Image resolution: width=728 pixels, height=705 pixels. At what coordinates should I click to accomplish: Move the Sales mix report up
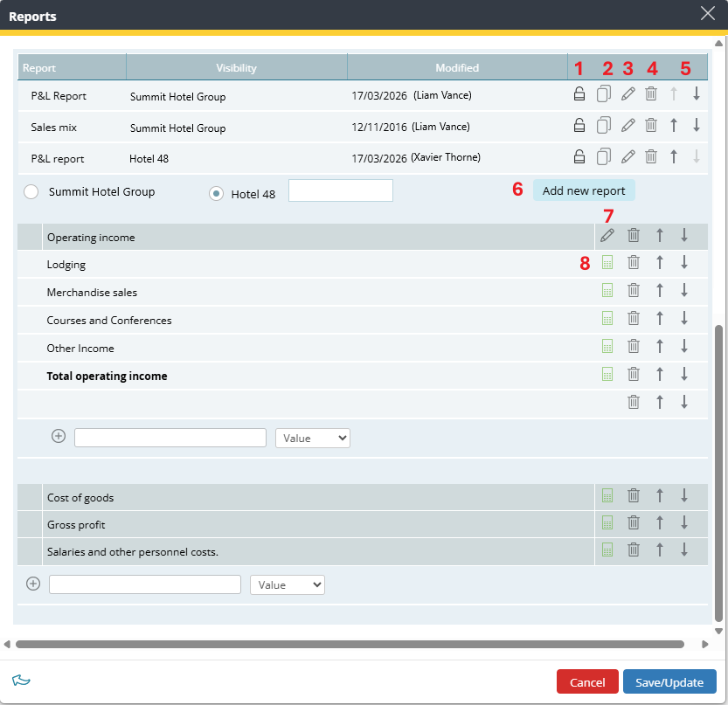(674, 125)
